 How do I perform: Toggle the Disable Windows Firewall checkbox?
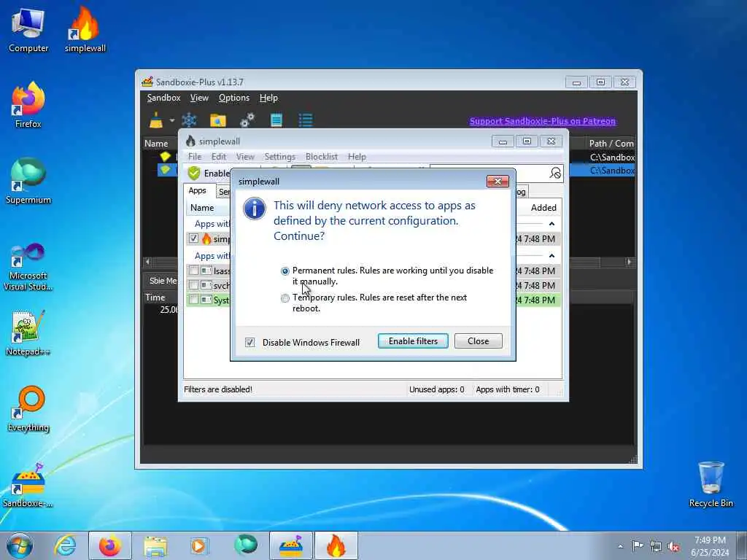[249, 343]
